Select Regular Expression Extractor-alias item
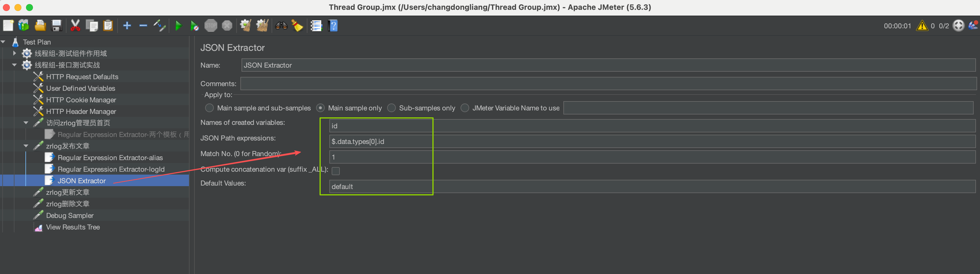The image size is (980, 274). 110,158
